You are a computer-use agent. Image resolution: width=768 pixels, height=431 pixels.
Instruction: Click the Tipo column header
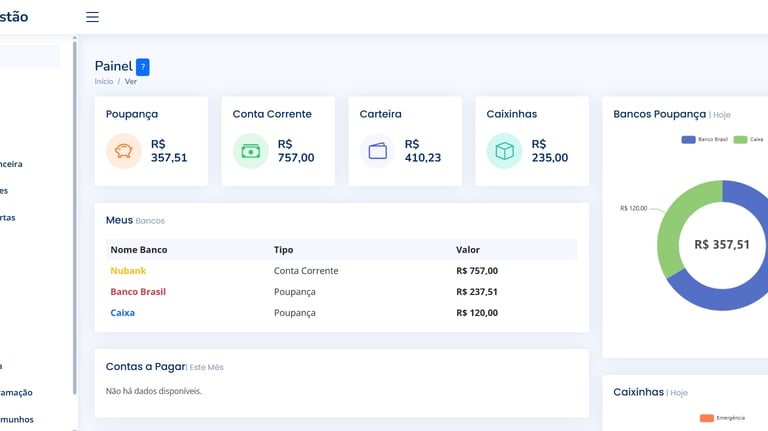coord(283,250)
